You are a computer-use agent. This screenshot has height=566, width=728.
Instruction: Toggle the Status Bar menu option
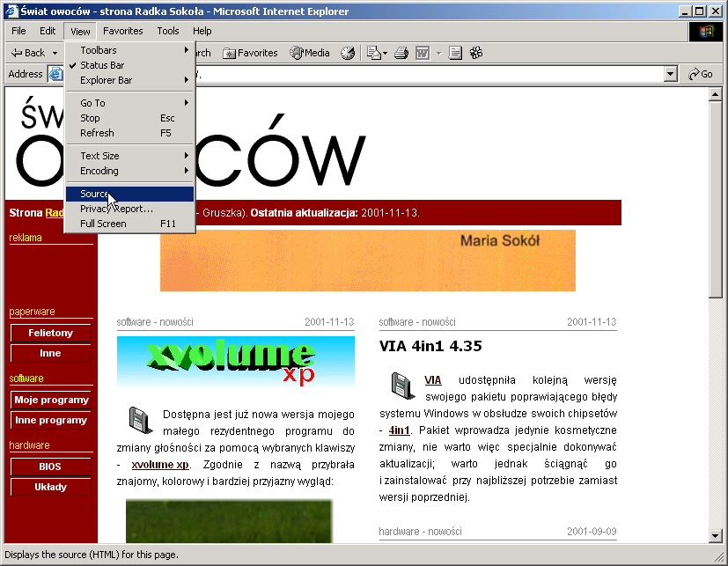click(130, 65)
